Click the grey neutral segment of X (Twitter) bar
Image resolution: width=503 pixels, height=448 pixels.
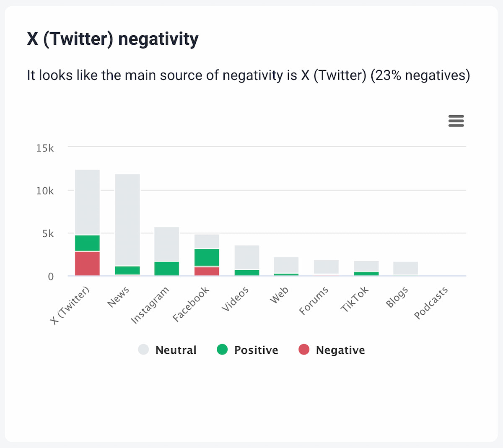pyautogui.click(x=87, y=202)
